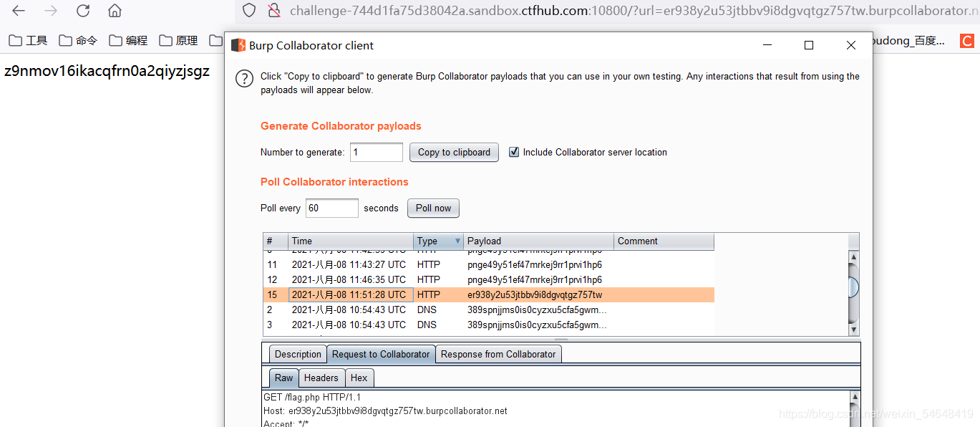
Task: Sort interactions by Comment column
Action: pos(664,241)
